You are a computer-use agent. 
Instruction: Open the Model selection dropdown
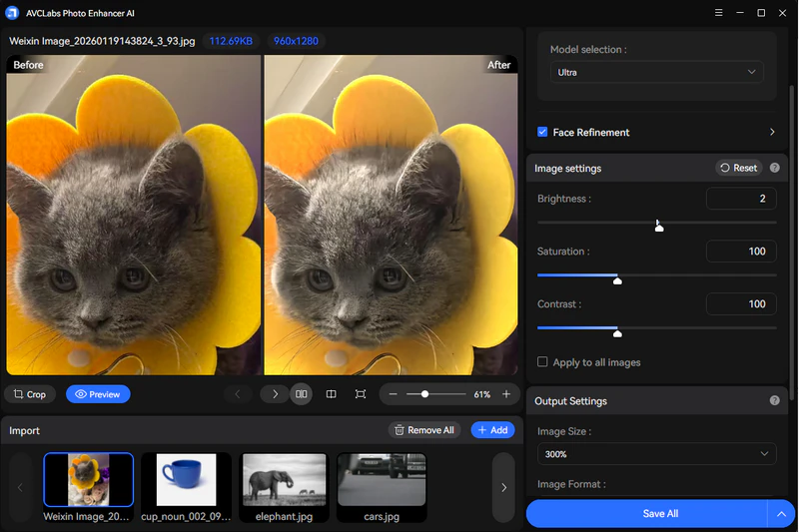pos(656,72)
